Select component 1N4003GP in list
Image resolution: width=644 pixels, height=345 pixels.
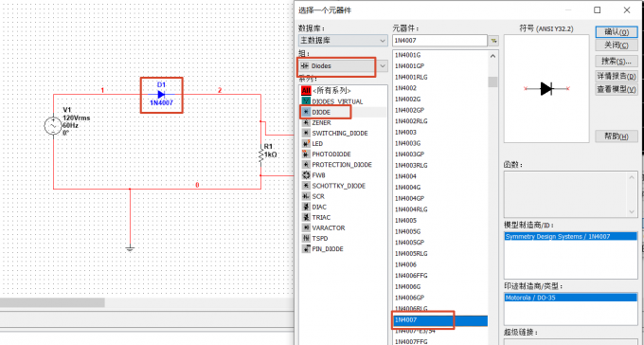point(409,154)
